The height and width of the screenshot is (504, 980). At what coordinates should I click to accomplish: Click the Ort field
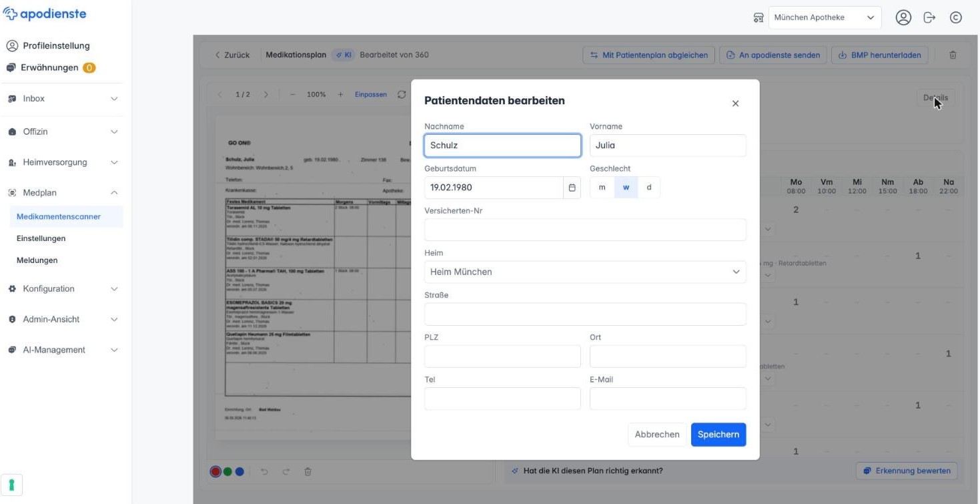point(668,356)
